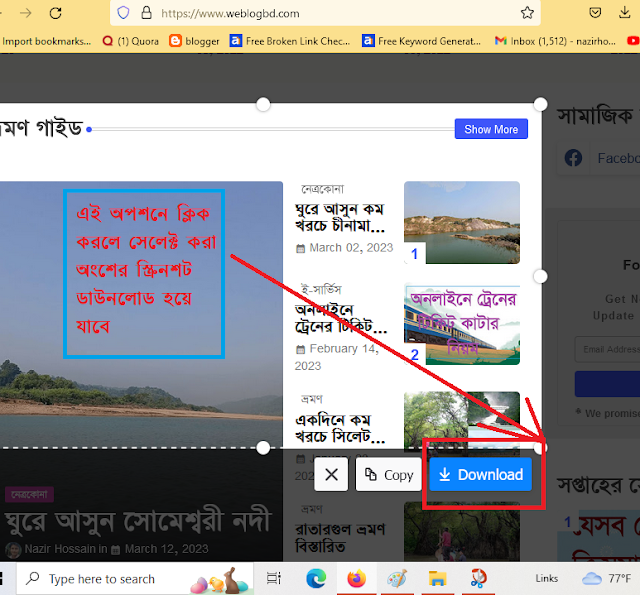Viewport: 640px width, 595px height.
Task: Switch to Firefox in the taskbar
Action: 356,578
